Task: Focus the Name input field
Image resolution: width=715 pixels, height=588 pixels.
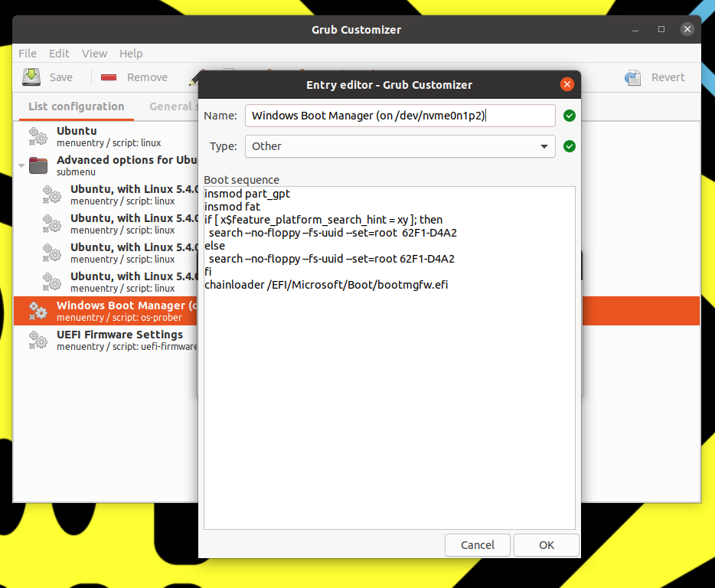Action: point(400,116)
